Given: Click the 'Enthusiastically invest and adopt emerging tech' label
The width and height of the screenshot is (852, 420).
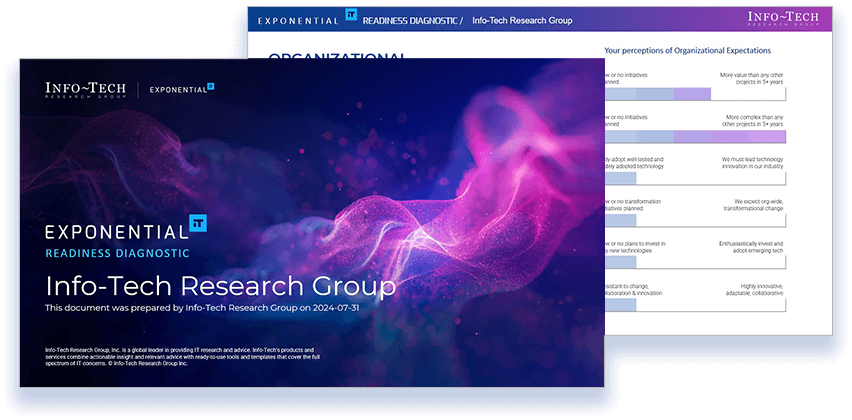Looking at the screenshot, I should click(750, 247).
